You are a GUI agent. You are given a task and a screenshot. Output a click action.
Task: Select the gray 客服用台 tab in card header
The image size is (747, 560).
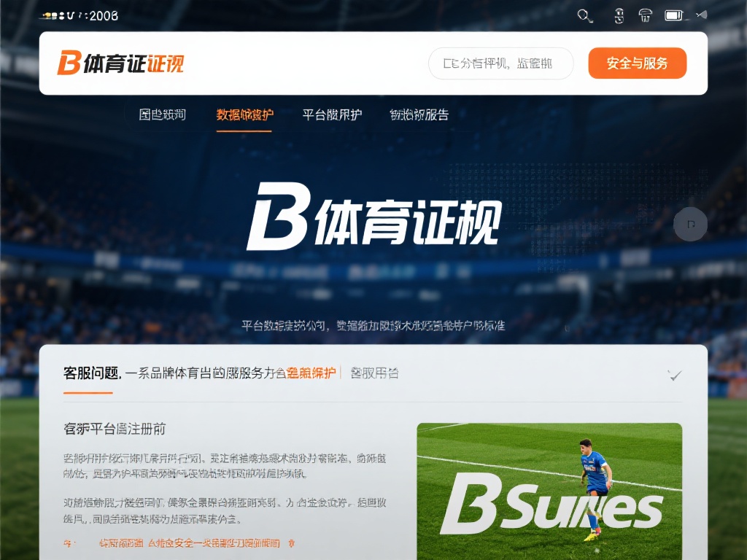tap(374, 373)
